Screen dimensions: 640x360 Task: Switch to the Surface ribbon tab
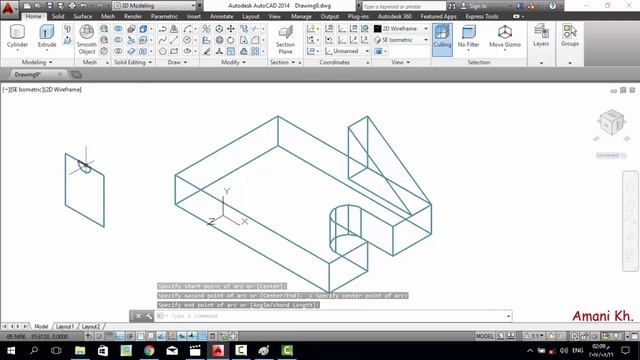[x=83, y=16]
